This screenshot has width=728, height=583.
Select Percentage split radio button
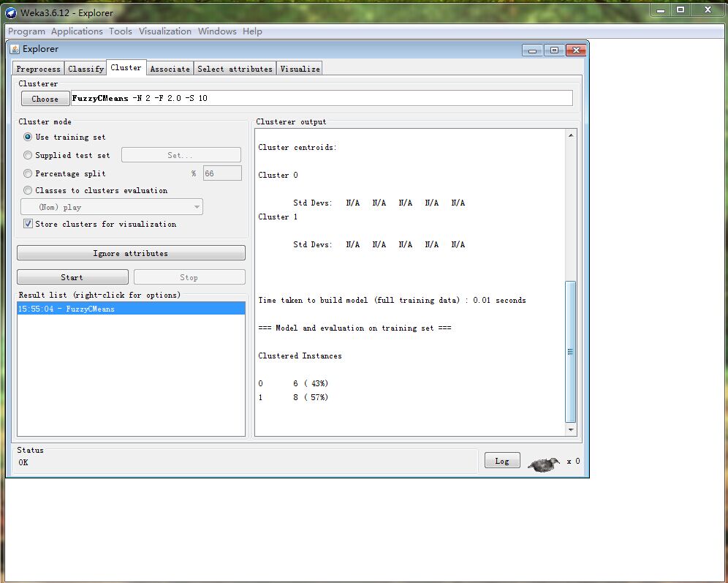[28, 173]
